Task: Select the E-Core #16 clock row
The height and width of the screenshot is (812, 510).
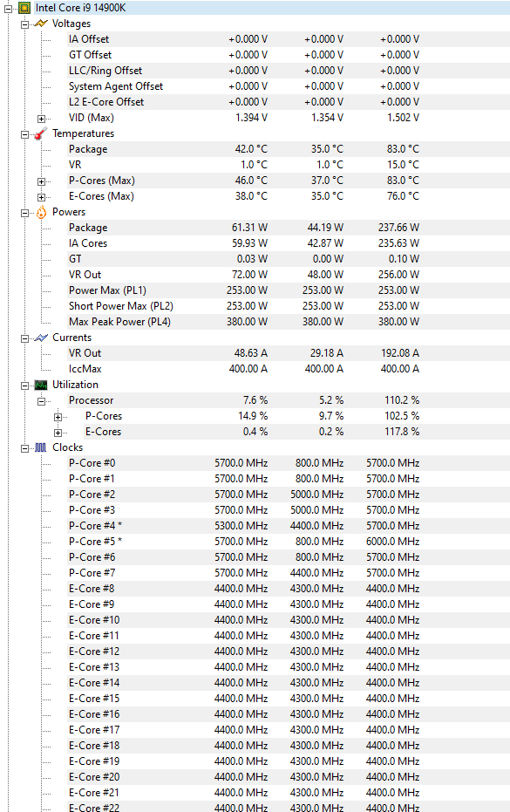Action: coord(289,714)
